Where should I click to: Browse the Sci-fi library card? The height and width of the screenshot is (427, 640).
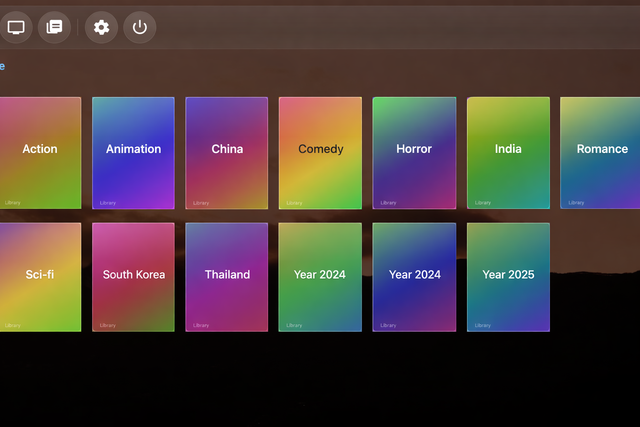tap(40, 277)
